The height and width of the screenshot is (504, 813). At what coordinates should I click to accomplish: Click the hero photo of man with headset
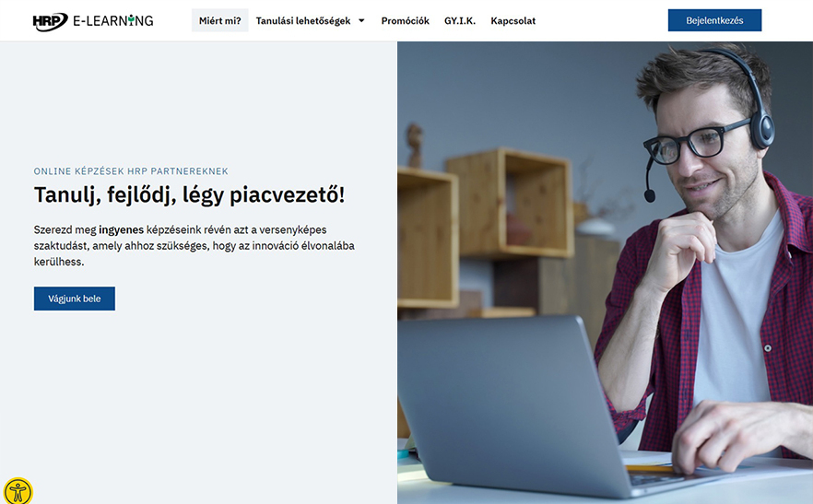(x=605, y=273)
